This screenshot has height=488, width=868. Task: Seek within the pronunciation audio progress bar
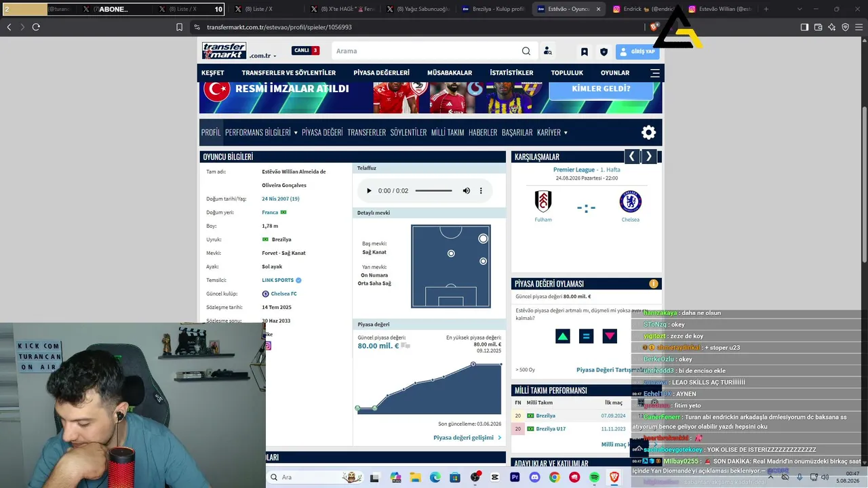coord(434,191)
